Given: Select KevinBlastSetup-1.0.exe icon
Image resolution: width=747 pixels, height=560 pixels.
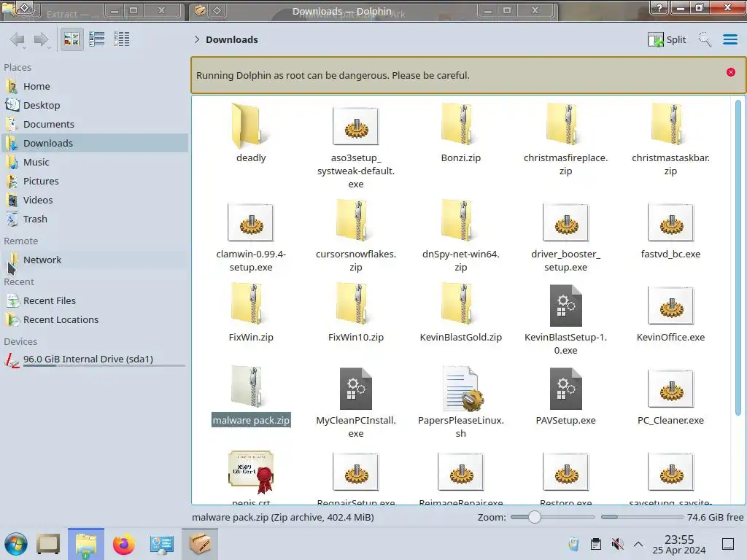Looking at the screenshot, I should pos(565,306).
